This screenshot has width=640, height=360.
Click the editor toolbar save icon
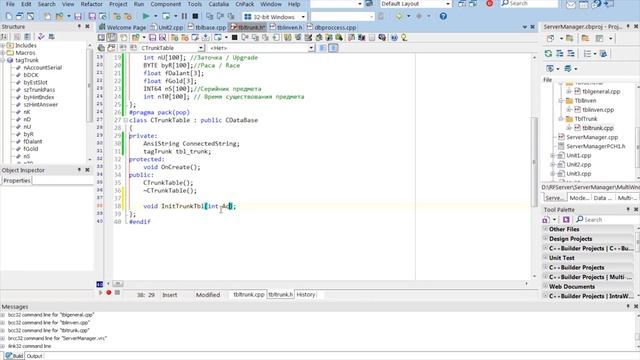point(152,38)
